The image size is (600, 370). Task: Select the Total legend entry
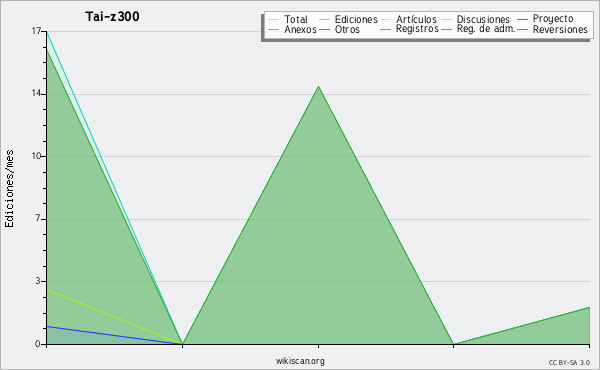point(288,19)
